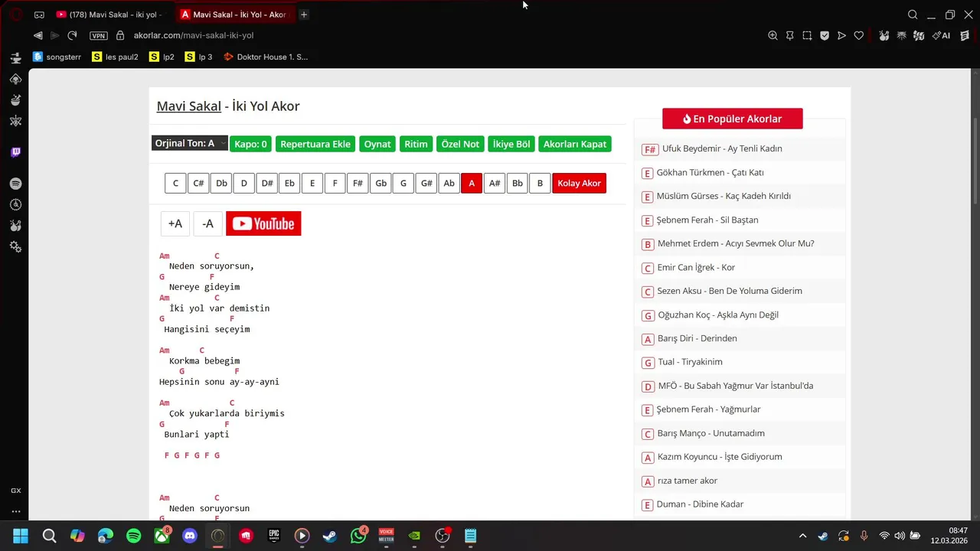The height and width of the screenshot is (551, 980).
Task: Click the heart bookmark icon in toolbar
Action: (859, 35)
